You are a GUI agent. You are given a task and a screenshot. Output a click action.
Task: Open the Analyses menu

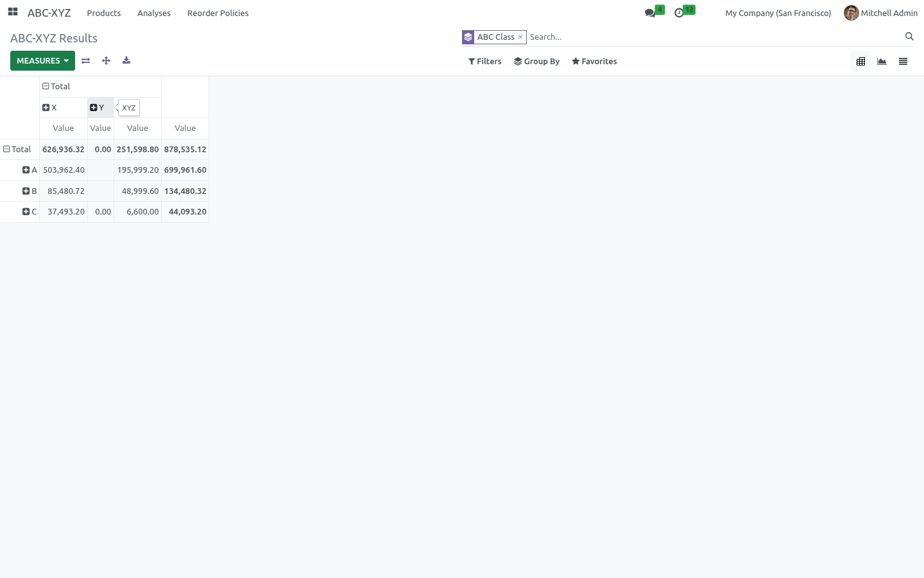154,13
